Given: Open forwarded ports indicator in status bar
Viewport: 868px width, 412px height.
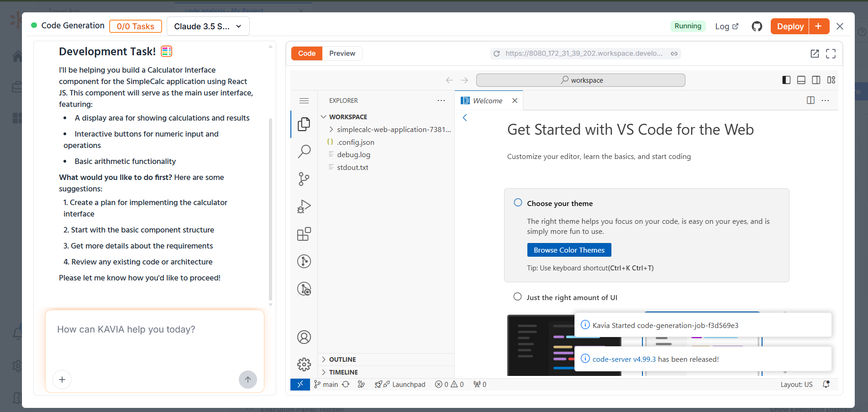Looking at the screenshot, I should (x=480, y=385).
